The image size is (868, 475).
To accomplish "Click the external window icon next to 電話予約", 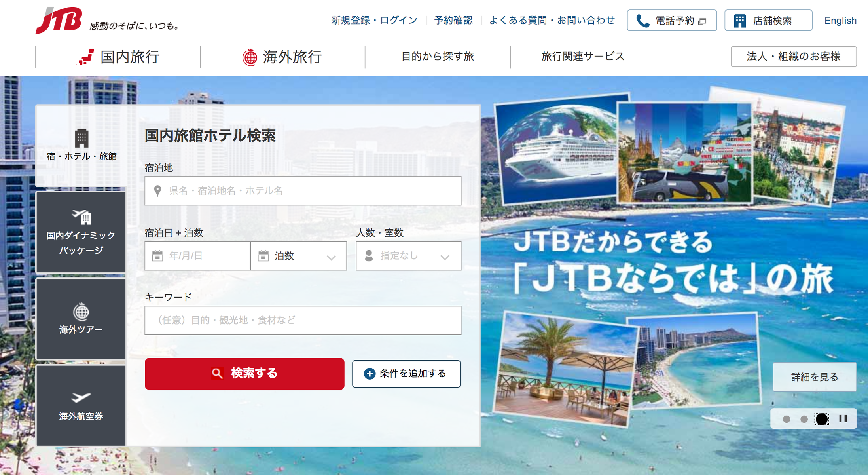I will [x=702, y=21].
